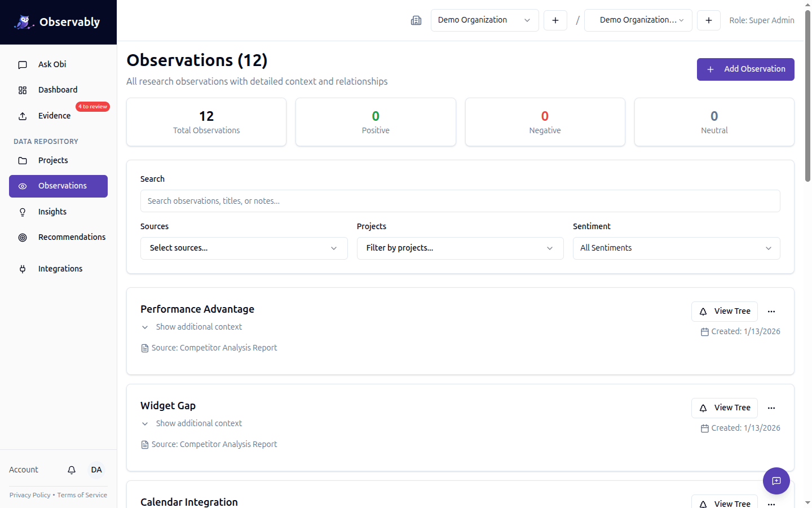Open the Insights lightbulb icon
Viewport: 812px width, 508px height.
23,211
